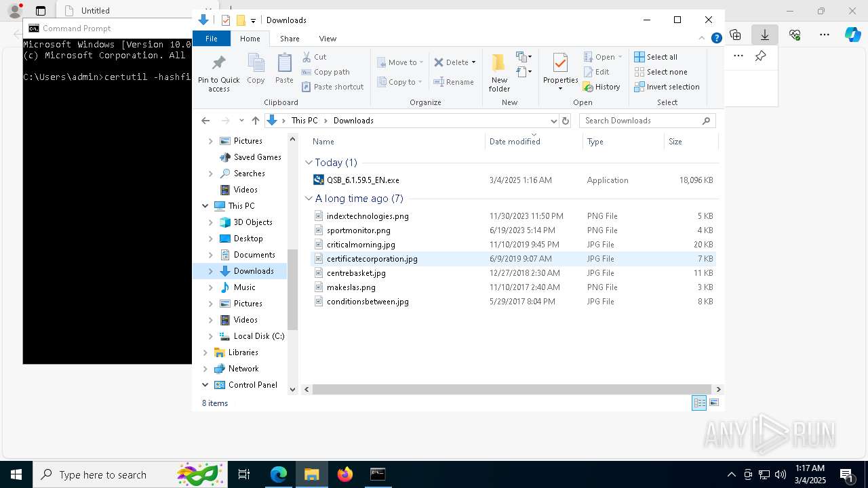Image resolution: width=868 pixels, height=488 pixels.
Task: Click the Copy ribbon icon
Action: (x=256, y=69)
